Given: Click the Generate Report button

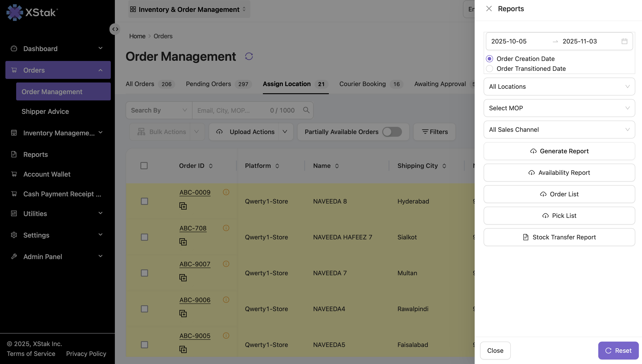Looking at the screenshot, I should (x=559, y=151).
